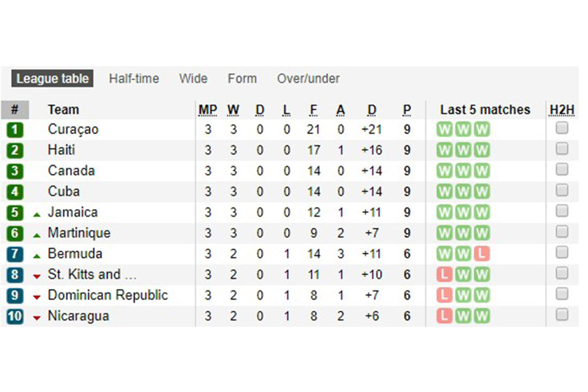This screenshot has width=588, height=392.
Task: Click Jamaica's green up arrow indicator
Action: point(37,215)
